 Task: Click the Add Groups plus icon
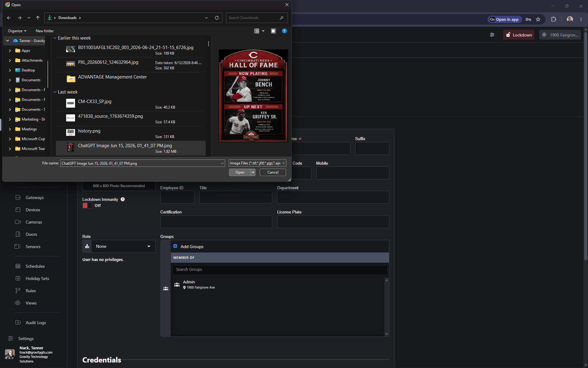point(175,246)
